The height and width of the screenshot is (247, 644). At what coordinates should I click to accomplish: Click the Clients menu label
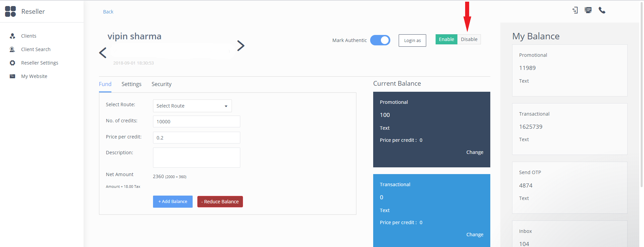coord(29,36)
